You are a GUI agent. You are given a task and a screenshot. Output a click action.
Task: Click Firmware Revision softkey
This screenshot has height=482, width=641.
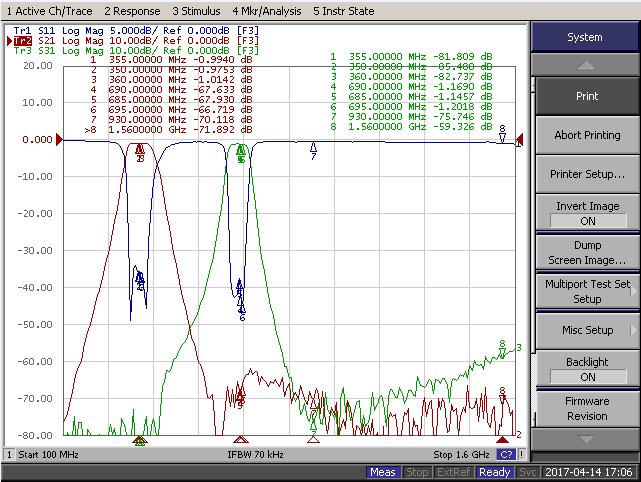[587, 408]
